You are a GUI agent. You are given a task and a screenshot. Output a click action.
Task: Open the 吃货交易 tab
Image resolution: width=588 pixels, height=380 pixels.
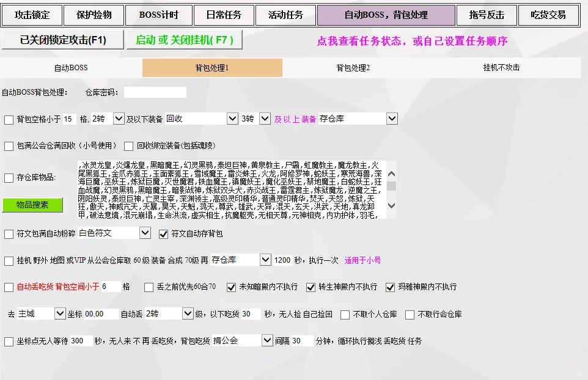tap(548, 15)
